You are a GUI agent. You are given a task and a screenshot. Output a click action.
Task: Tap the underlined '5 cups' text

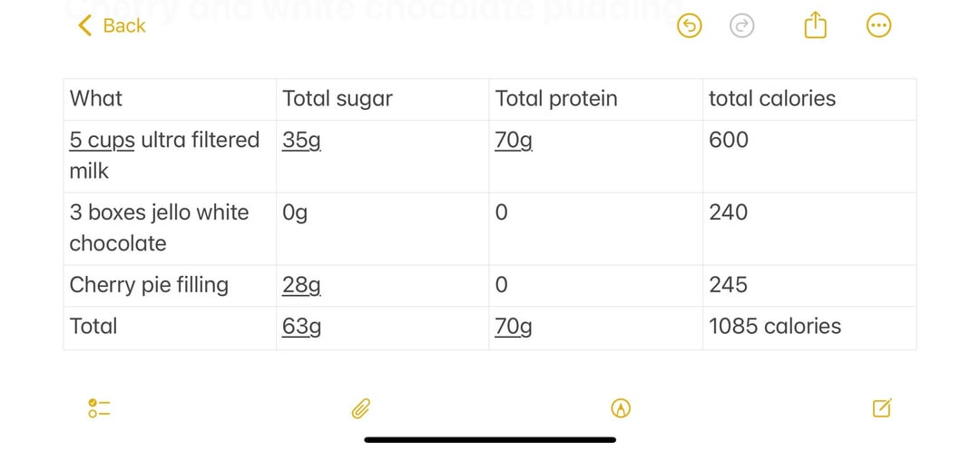click(x=102, y=140)
